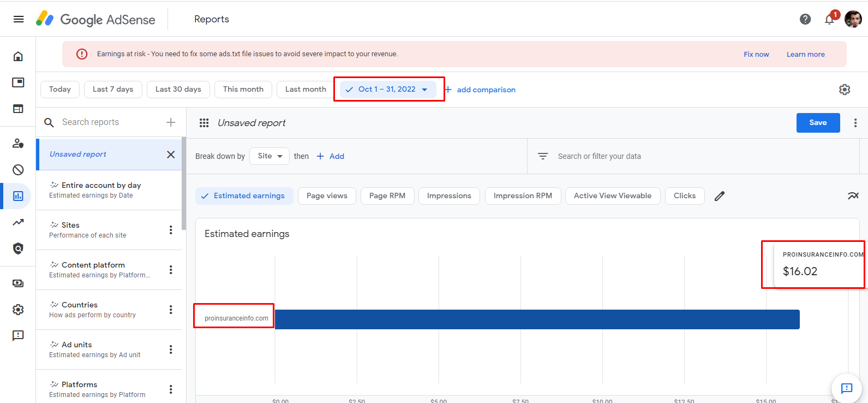Click Fix now in the alert
Screen dimensions: 868x403
coord(756,54)
